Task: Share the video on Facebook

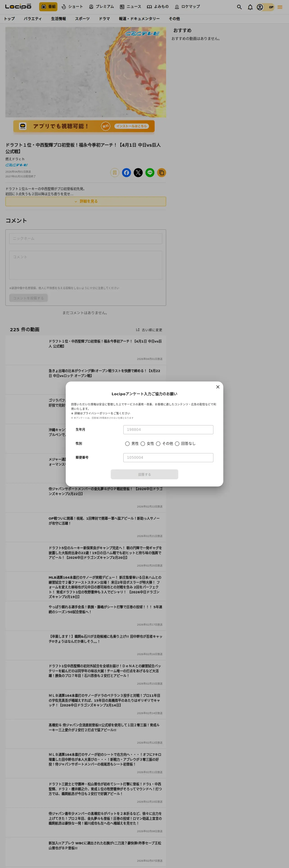Action: tap(126, 173)
